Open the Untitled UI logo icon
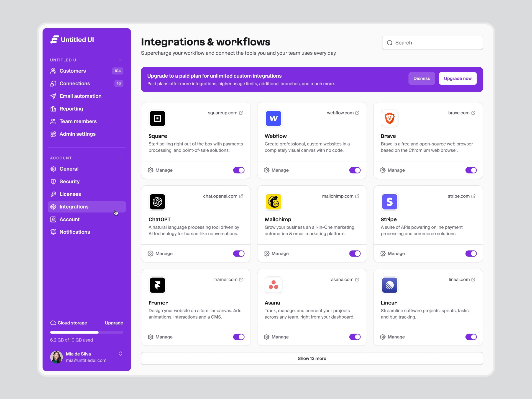The height and width of the screenshot is (399, 532). 54,39
